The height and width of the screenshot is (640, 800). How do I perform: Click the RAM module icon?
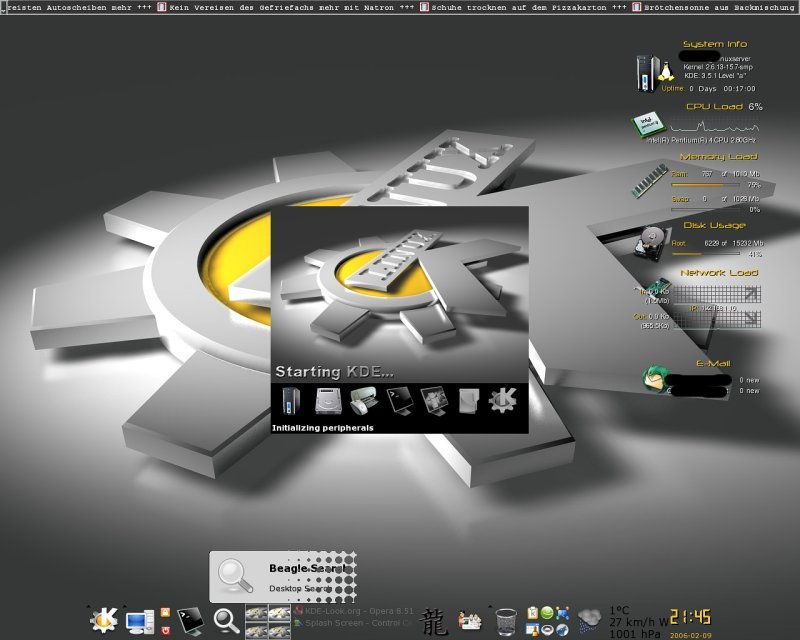[x=649, y=180]
